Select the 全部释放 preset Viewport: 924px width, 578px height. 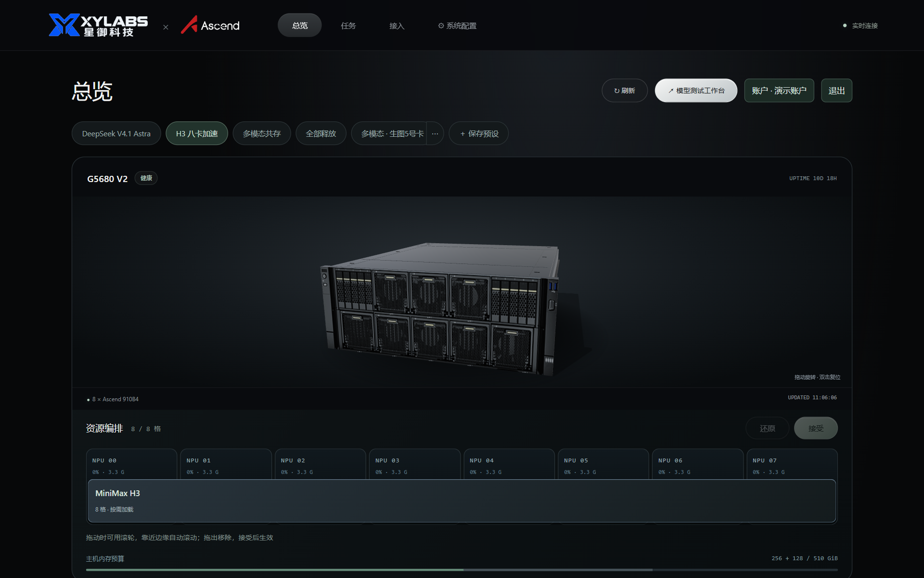pos(321,133)
